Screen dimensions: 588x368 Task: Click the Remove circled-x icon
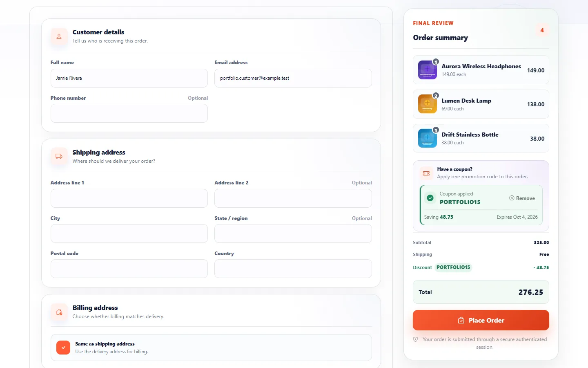click(x=512, y=198)
